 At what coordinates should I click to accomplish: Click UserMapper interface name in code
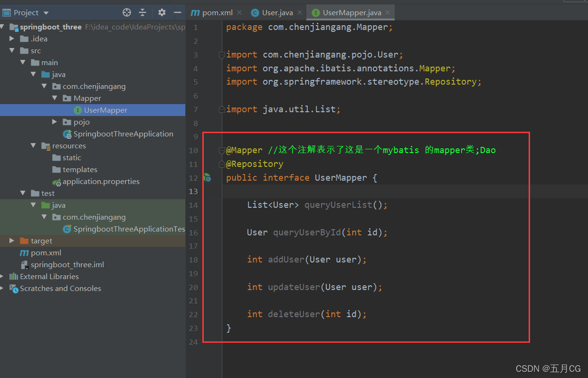pos(341,178)
